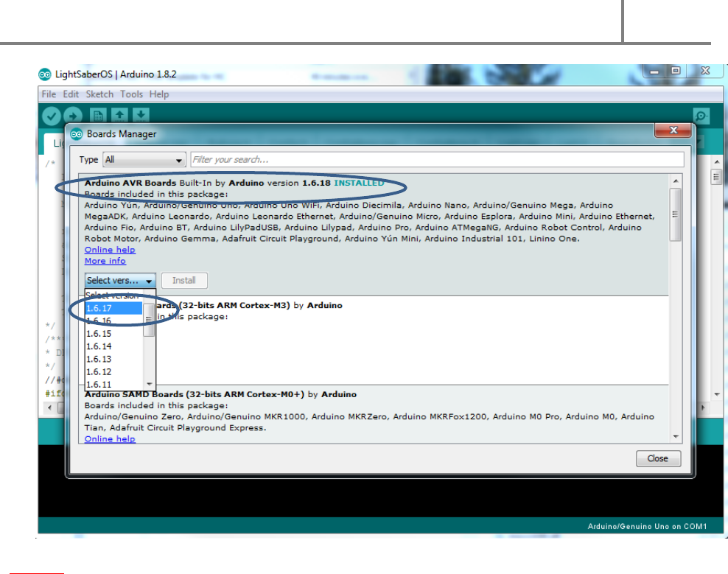Select the 32-bits ARM Cortex-M3 package entry
Image resolution: width=728 pixels, height=574 pixels.
(374, 340)
